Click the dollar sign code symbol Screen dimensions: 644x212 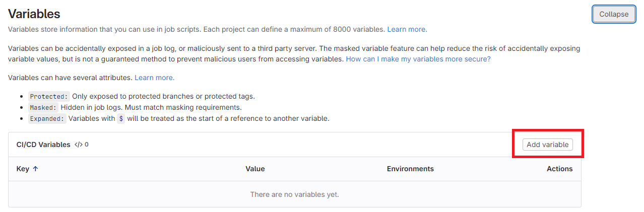(x=120, y=119)
